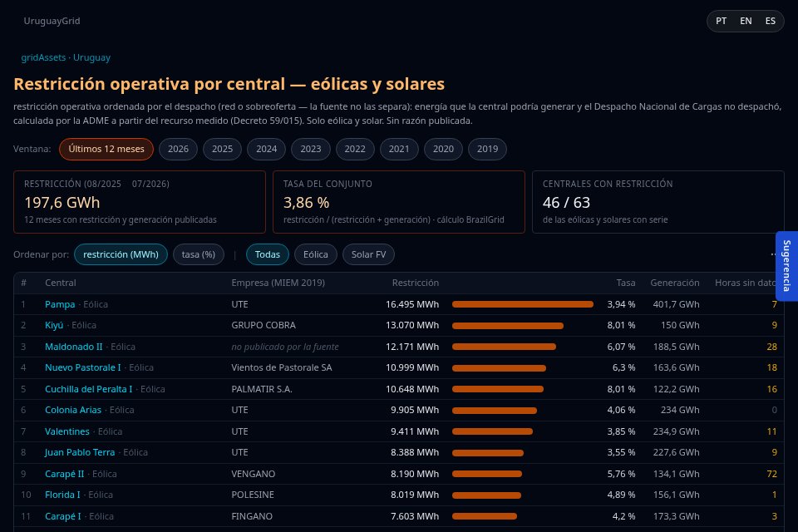Filter to Solar FV plants

368,254
